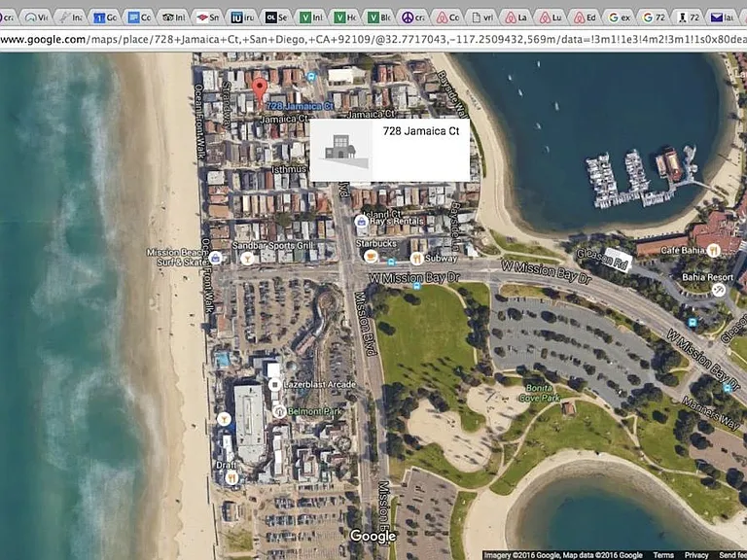Click the Belmont Park marker icon
This screenshot has width=747, height=560.
(280, 411)
